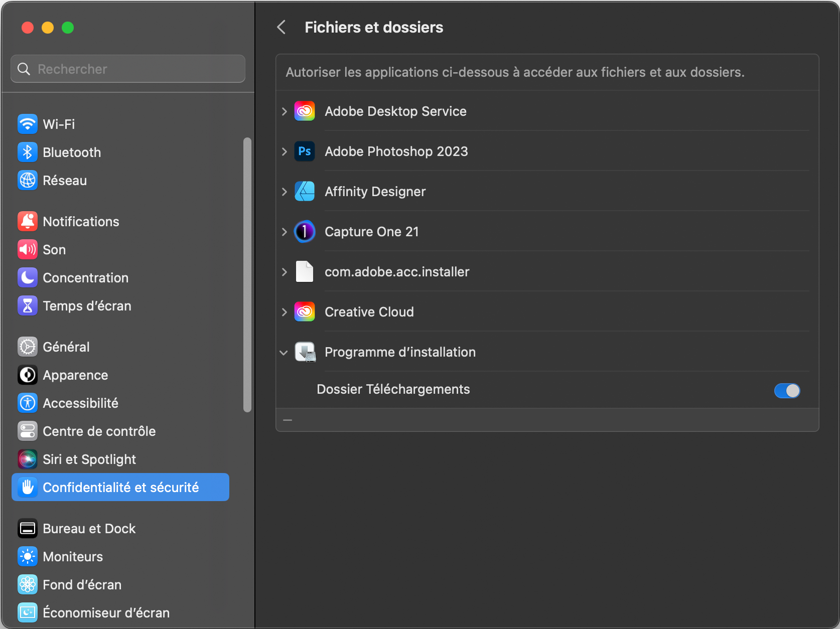This screenshot has width=840, height=629.
Task: Click the Général gear icon
Action: pyautogui.click(x=28, y=347)
